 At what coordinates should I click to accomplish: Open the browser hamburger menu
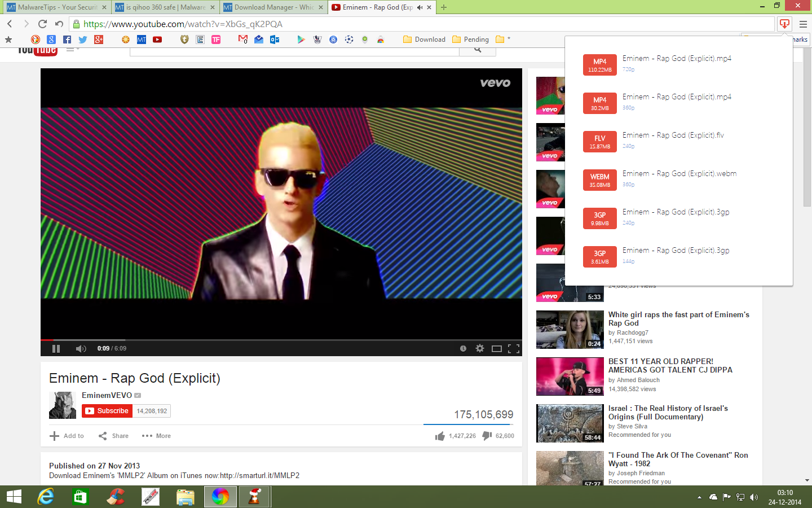803,24
